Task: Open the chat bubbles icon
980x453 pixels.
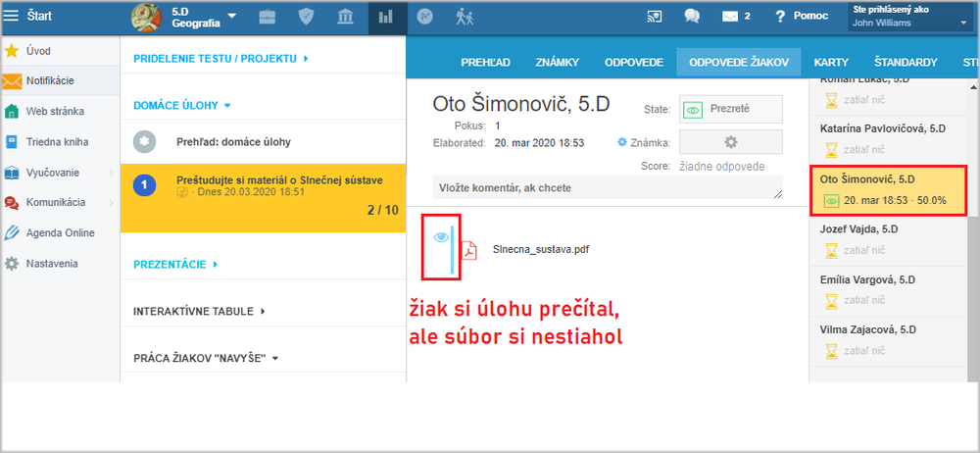Action: (692, 17)
